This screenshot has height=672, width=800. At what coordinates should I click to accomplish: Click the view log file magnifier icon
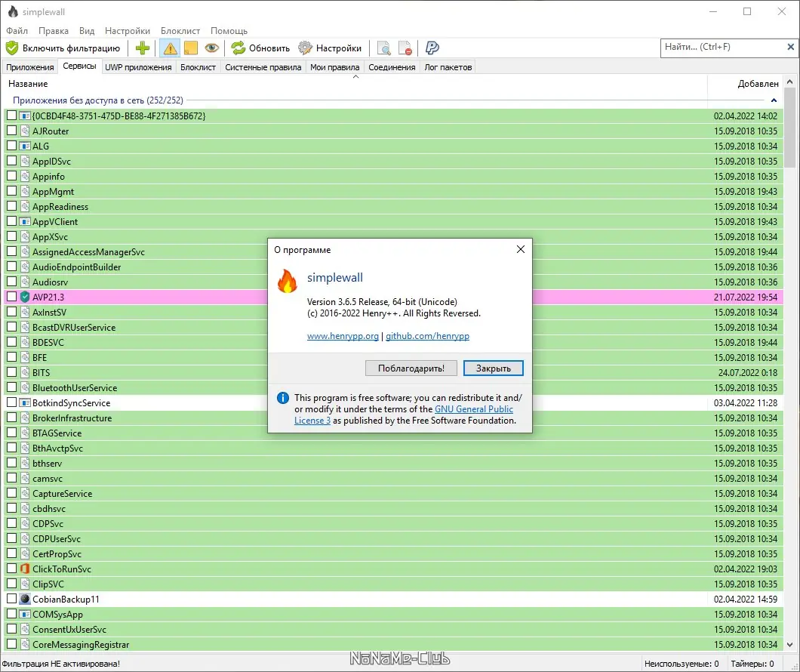[x=383, y=48]
